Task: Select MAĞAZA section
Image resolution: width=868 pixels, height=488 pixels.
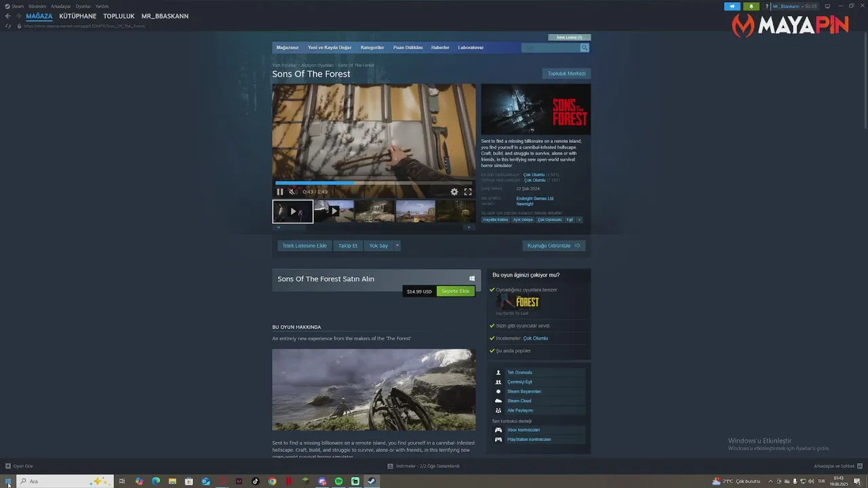Action: (x=39, y=16)
